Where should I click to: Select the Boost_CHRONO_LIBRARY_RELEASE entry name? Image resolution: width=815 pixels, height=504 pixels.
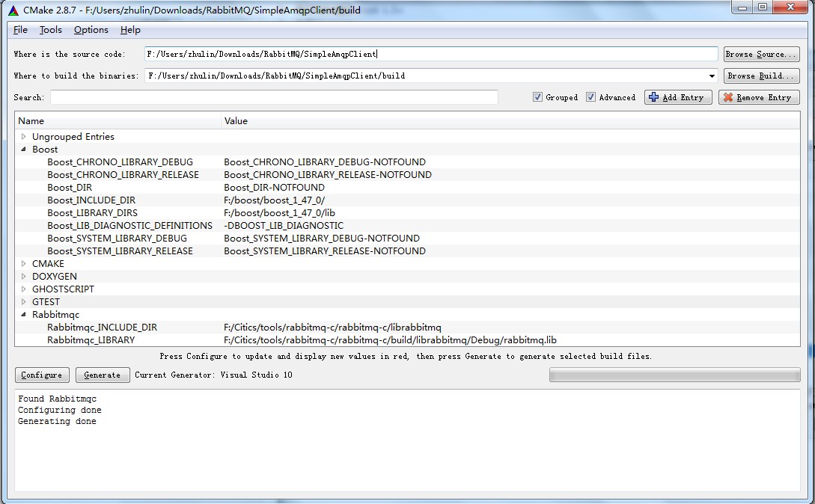click(x=123, y=174)
